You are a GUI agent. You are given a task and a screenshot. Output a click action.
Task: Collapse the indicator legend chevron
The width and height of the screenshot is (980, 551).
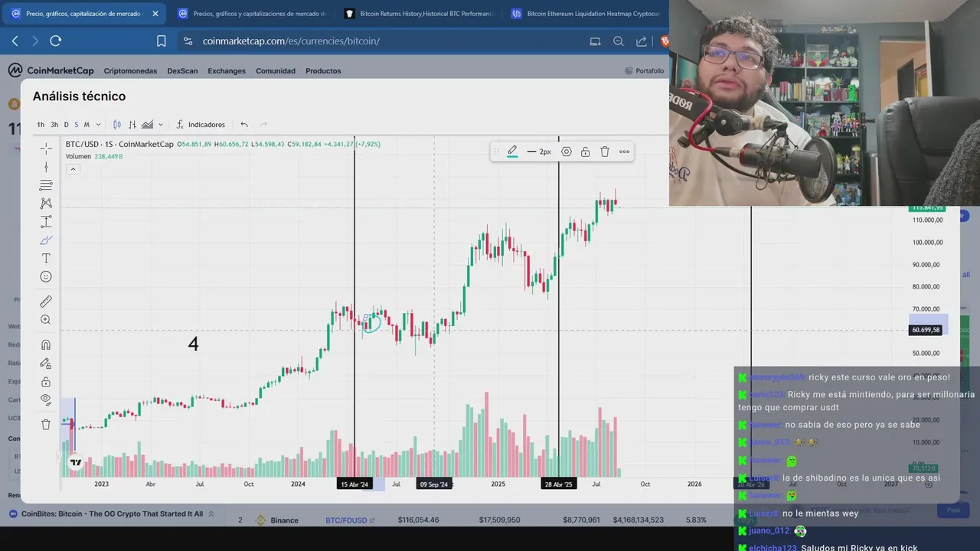point(73,169)
